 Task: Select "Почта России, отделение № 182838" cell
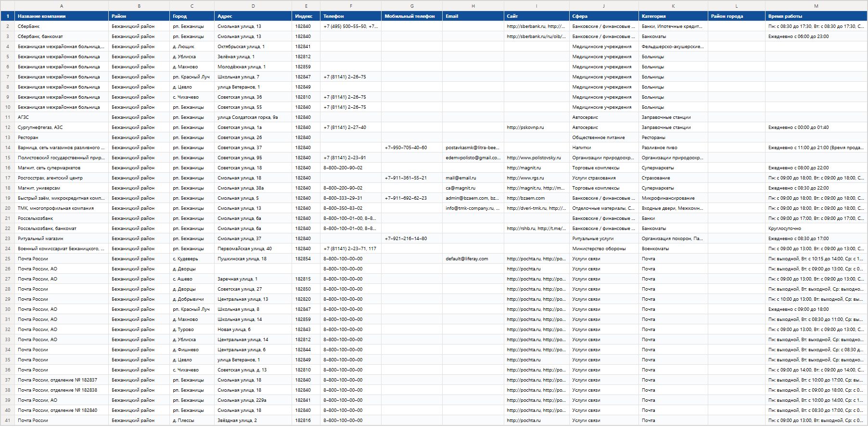(x=62, y=390)
